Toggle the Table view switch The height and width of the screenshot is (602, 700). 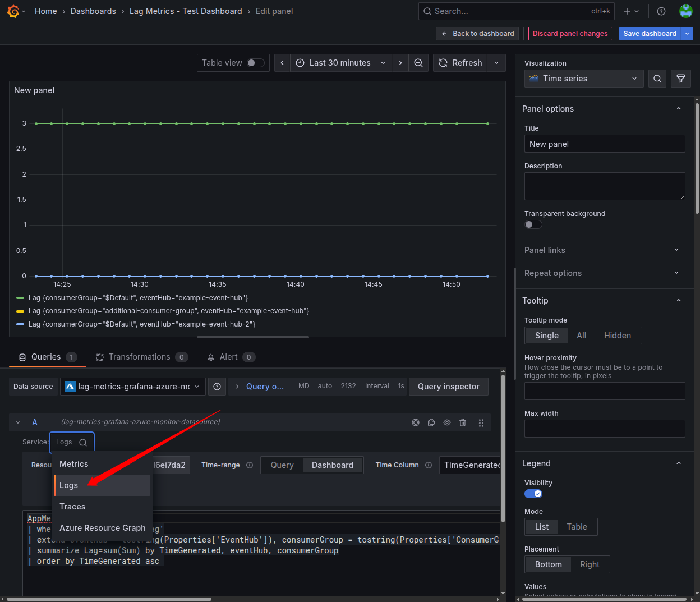pos(256,63)
